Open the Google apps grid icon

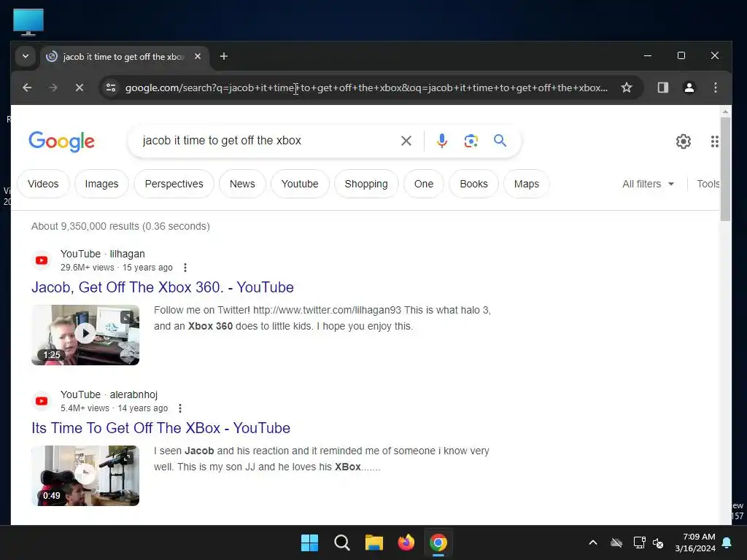714,141
